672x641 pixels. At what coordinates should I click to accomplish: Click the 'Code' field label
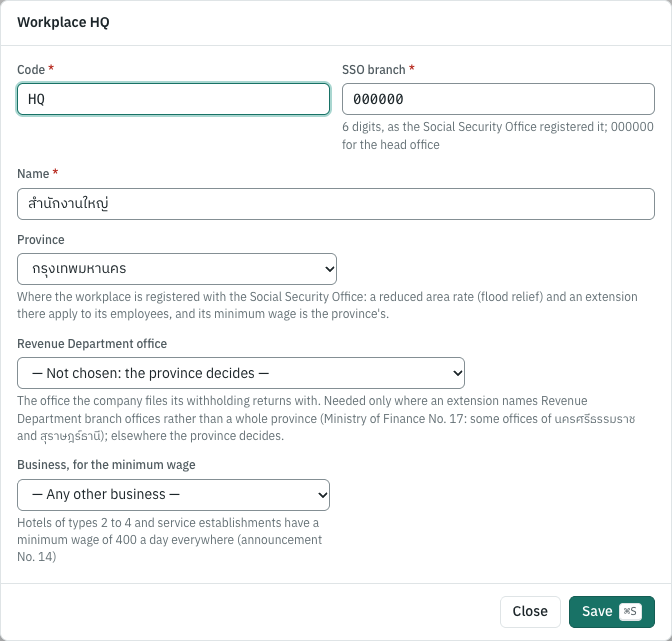point(31,69)
